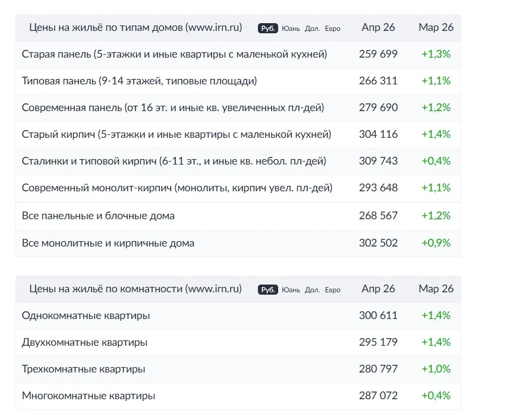This screenshot has width=507, height=420.
Task: Click the Трехкомнатные квартиры label
Action: 83,370
